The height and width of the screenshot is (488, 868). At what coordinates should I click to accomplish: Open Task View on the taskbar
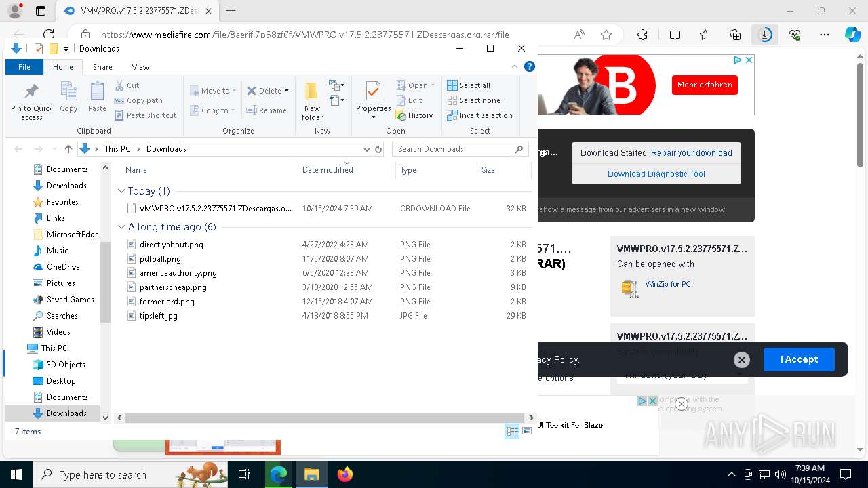point(244,474)
